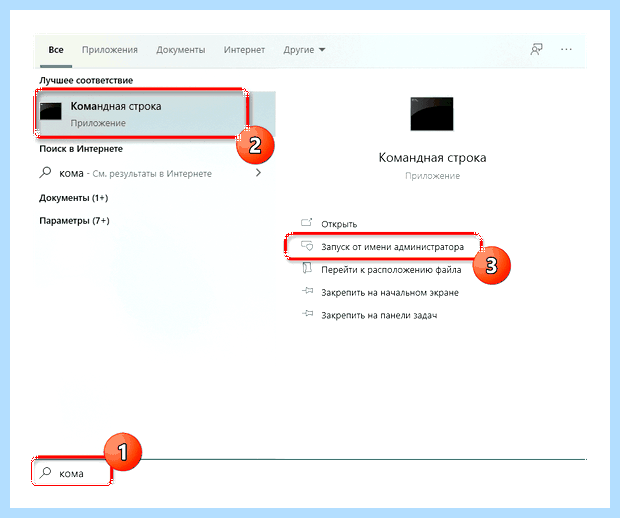Choose Перейти к расположению файла
The width and height of the screenshot is (620, 518).
(x=391, y=270)
